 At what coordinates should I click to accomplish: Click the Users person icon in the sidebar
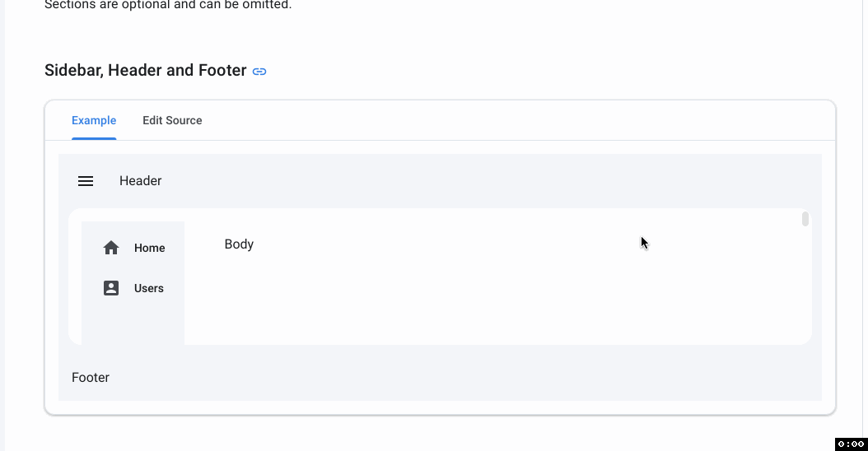point(111,288)
